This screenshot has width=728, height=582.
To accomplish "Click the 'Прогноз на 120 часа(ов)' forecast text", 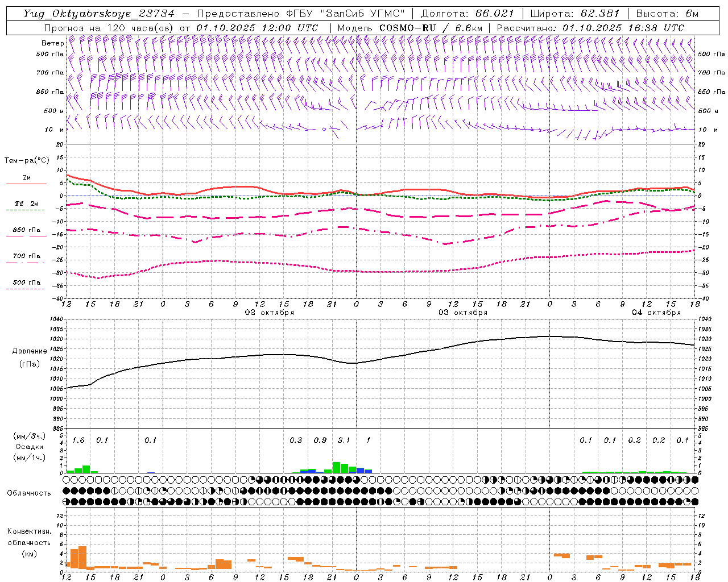I will 109,28.
